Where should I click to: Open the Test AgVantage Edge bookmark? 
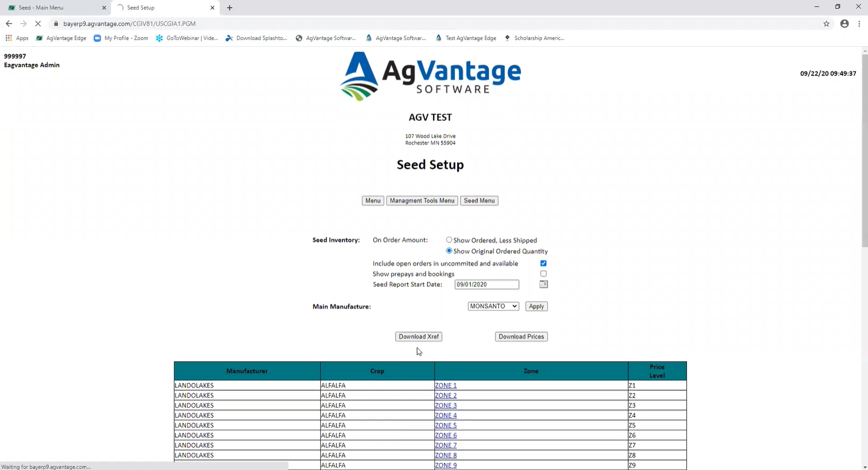(x=466, y=38)
